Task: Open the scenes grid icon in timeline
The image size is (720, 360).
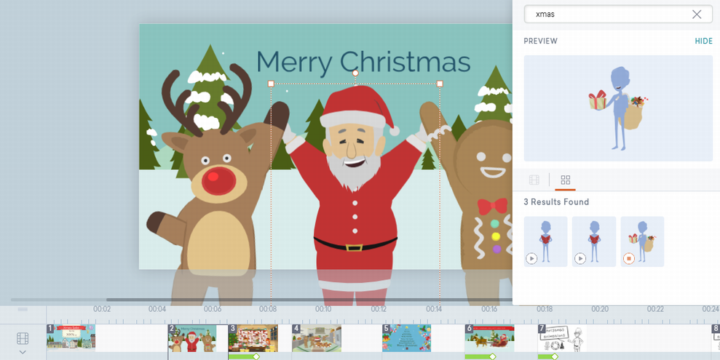Action: 22,339
